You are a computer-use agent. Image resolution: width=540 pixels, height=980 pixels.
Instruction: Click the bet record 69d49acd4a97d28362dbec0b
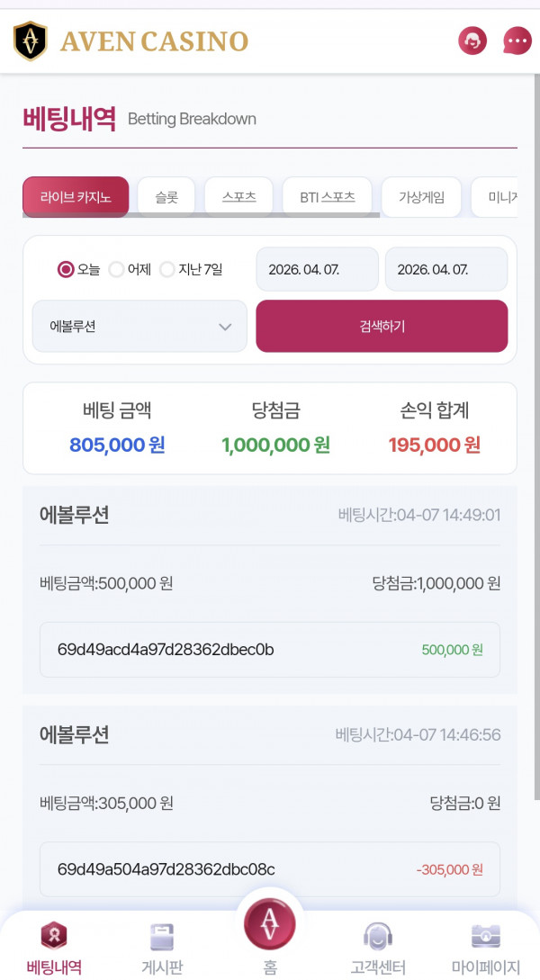(x=270, y=650)
